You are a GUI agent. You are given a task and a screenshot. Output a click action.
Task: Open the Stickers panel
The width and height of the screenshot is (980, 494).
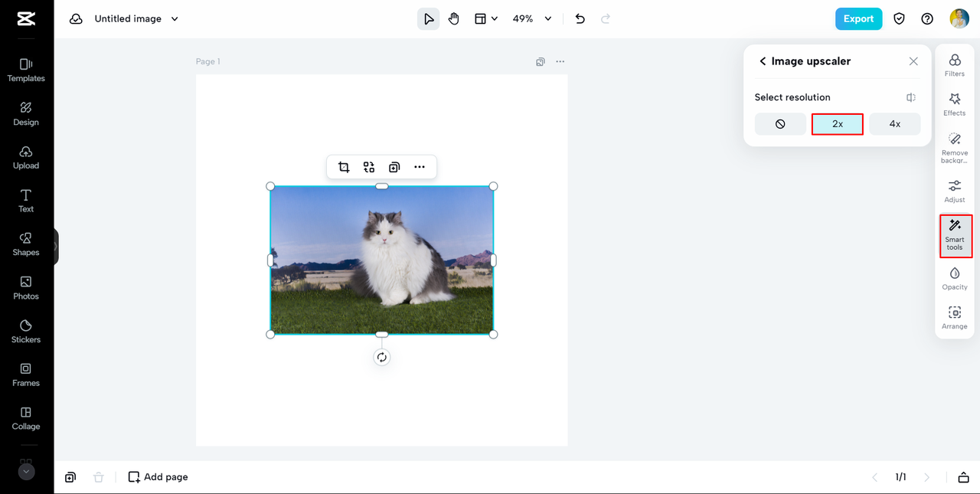[26, 331]
